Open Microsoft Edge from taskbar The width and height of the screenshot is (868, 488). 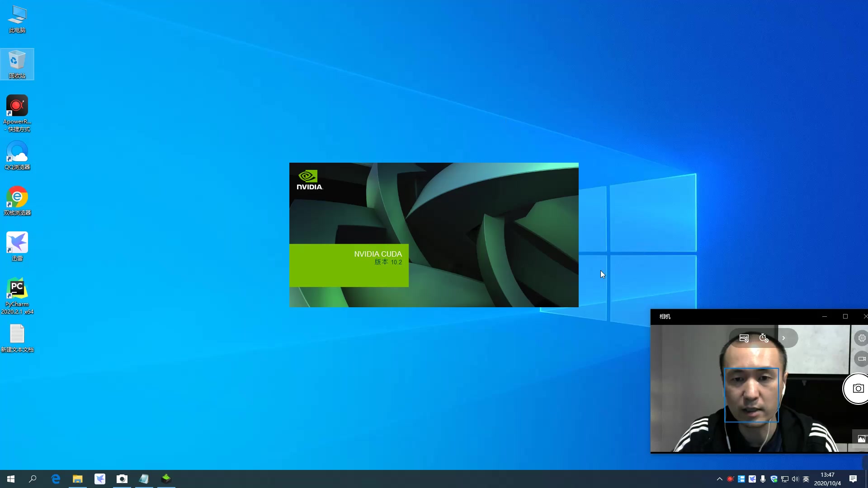(56, 479)
